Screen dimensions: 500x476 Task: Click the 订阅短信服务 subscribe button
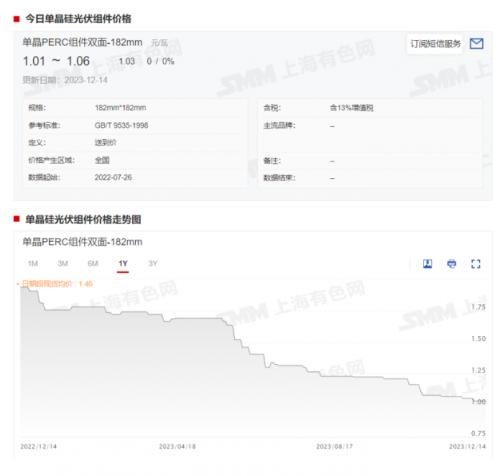coord(435,44)
